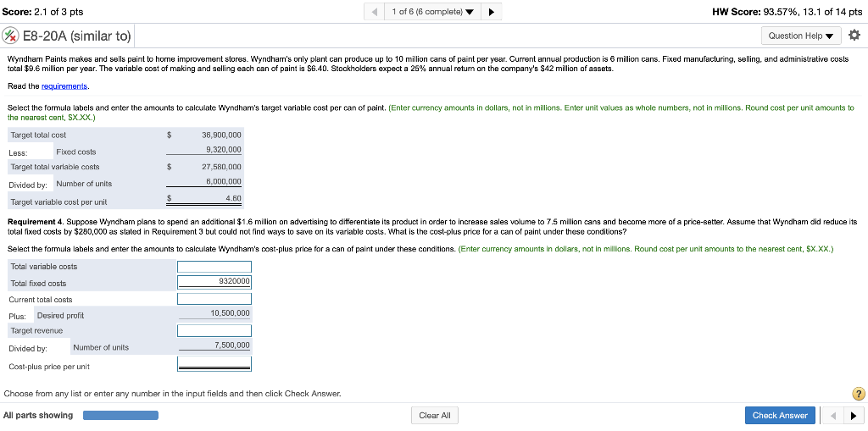Click the 7,500,000 number of units value

coord(232,345)
